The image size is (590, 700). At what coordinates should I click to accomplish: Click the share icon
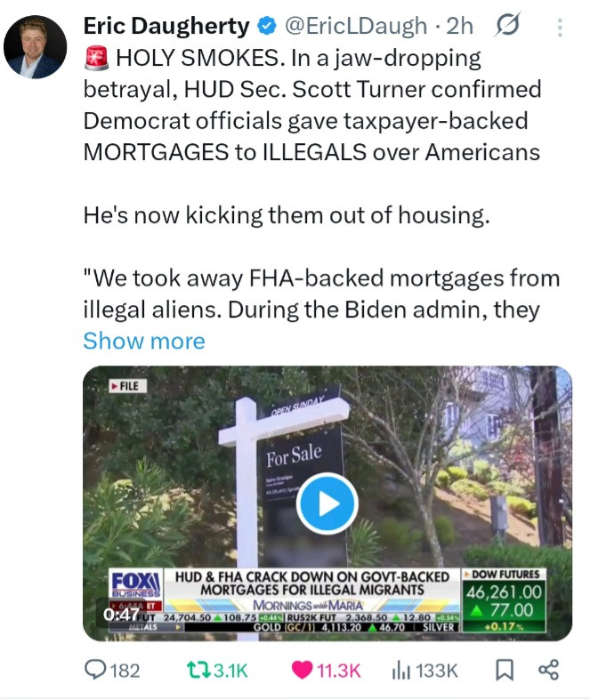[x=548, y=670]
